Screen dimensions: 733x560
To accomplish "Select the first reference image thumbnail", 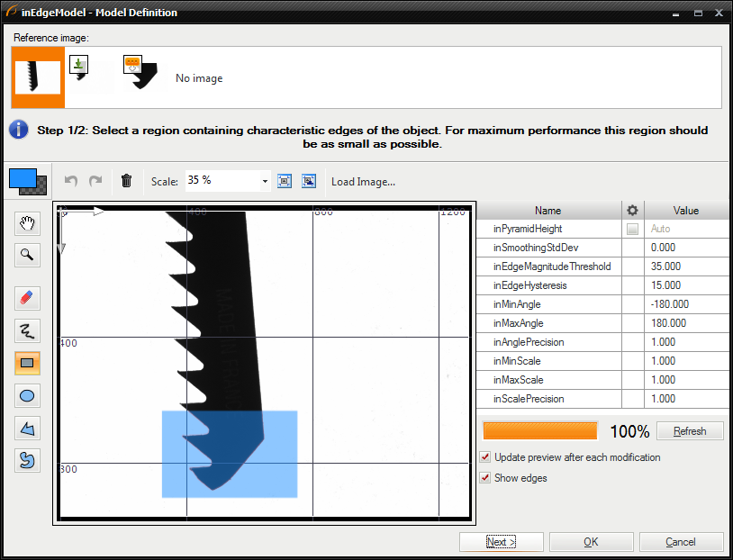I will [38, 77].
